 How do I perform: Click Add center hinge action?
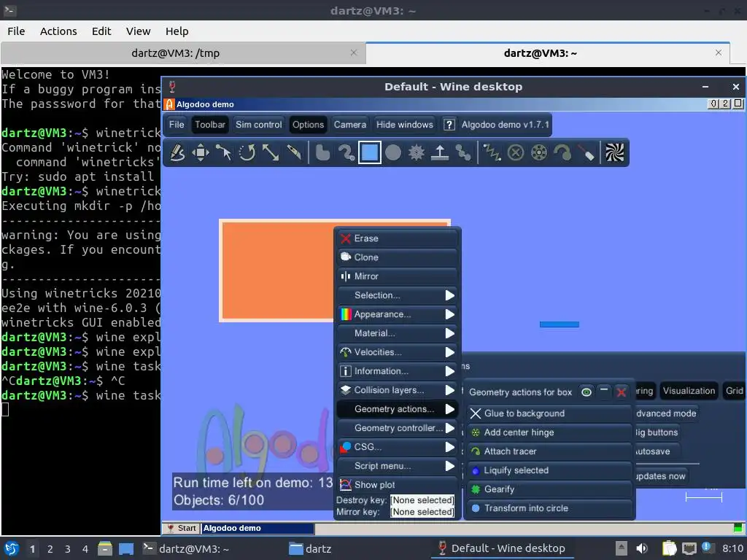pos(550,432)
